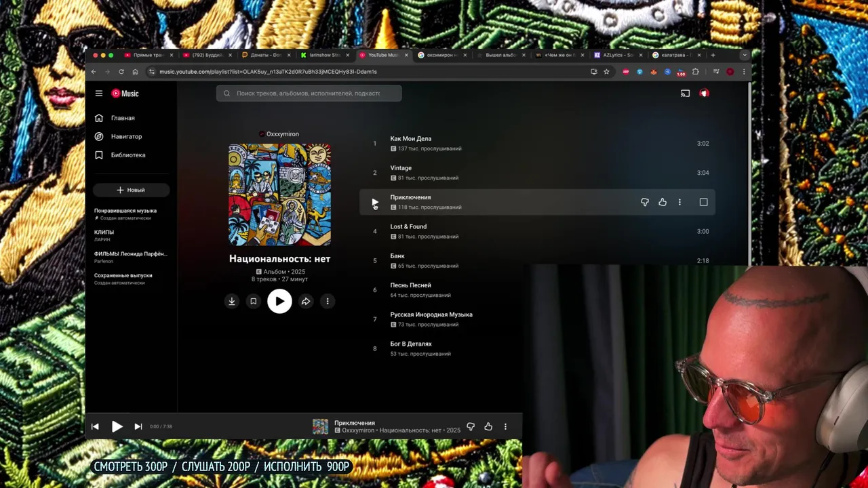Switch to the Прямые трансляции tab
The height and width of the screenshot is (488, 868).
[x=149, y=55]
